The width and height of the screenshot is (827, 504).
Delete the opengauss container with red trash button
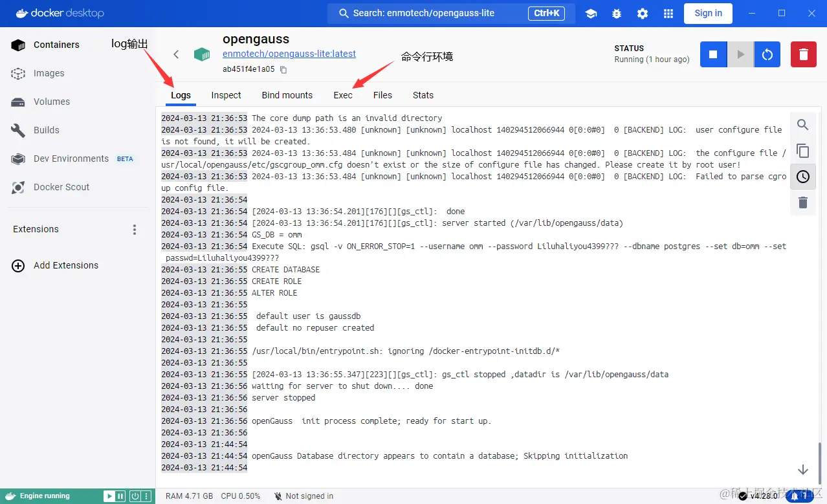point(803,54)
